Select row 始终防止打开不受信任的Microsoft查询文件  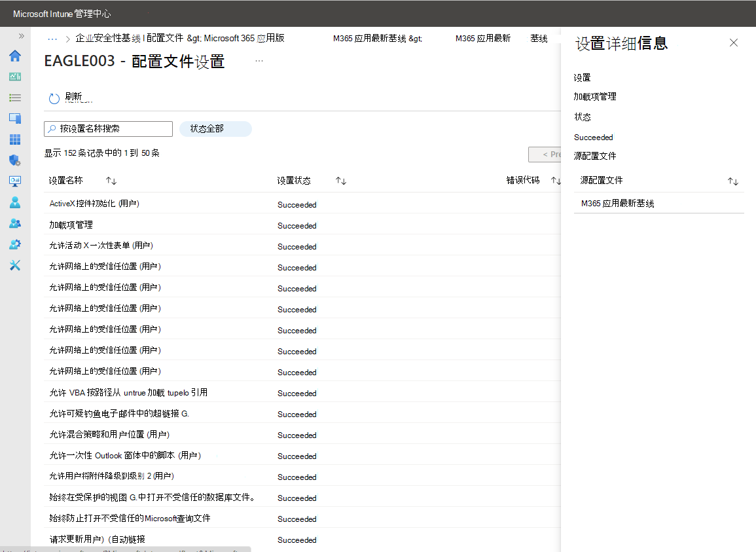click(302, 519)
